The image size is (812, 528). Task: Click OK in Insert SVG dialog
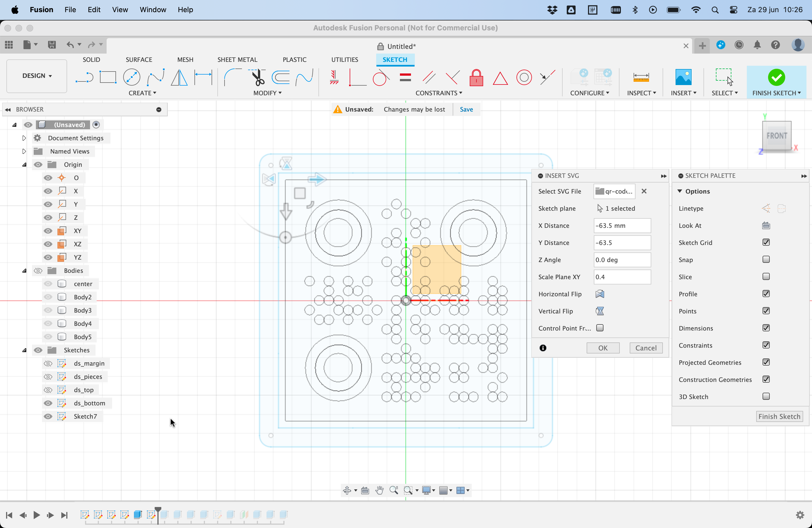pos(603,348)
